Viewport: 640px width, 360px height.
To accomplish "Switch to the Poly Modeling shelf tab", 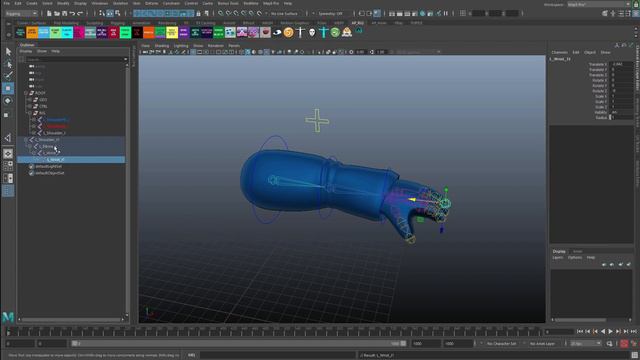I will tap(66, 23).
